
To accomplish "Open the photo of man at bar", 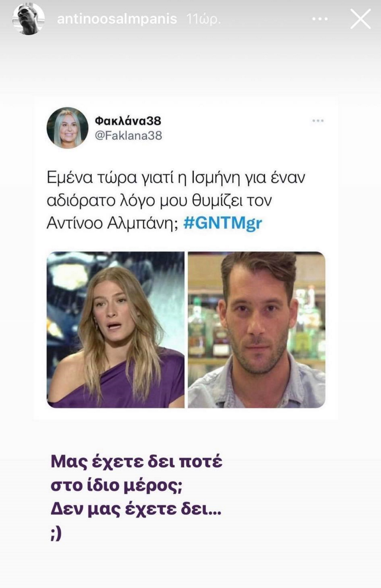I will [x=256, y=330].
